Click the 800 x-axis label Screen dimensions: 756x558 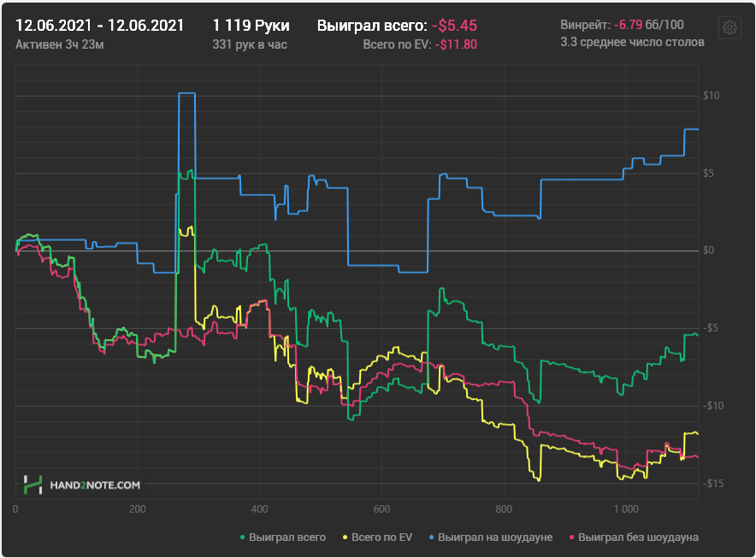[x=504, y=509]
